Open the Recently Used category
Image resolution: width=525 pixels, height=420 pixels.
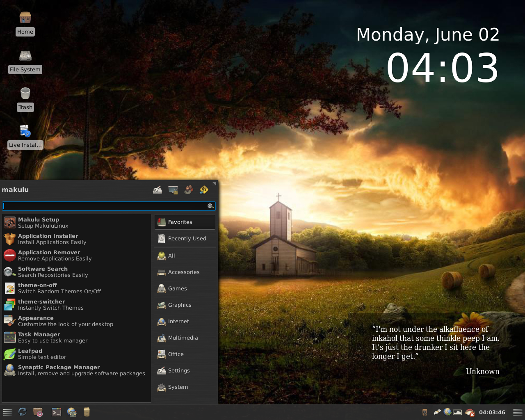(185, 238)
